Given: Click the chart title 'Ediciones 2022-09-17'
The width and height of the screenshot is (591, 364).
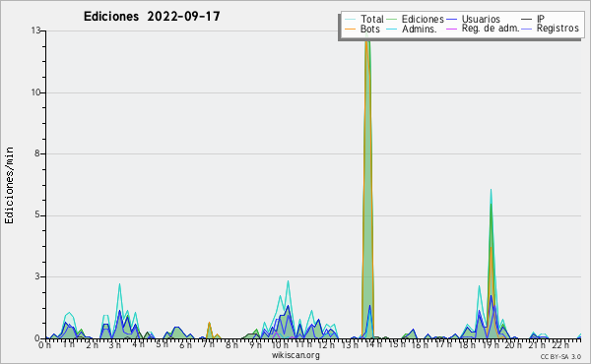Looking at the screenshot, I should pos(152,17).
